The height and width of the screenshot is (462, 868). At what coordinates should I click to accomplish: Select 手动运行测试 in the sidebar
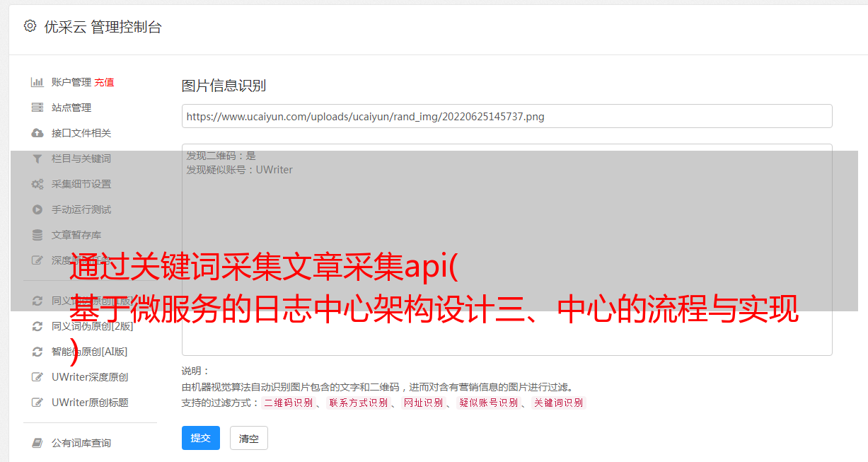[81, 209]
